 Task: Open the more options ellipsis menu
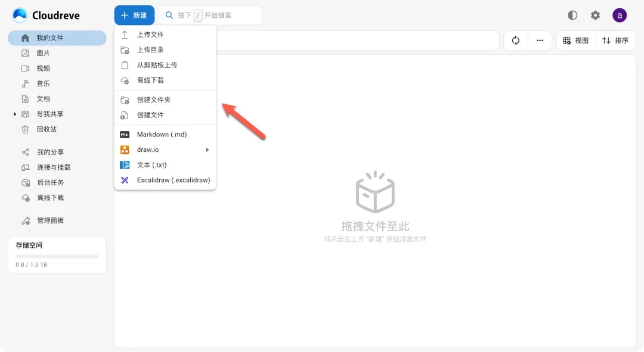(540, 41)
